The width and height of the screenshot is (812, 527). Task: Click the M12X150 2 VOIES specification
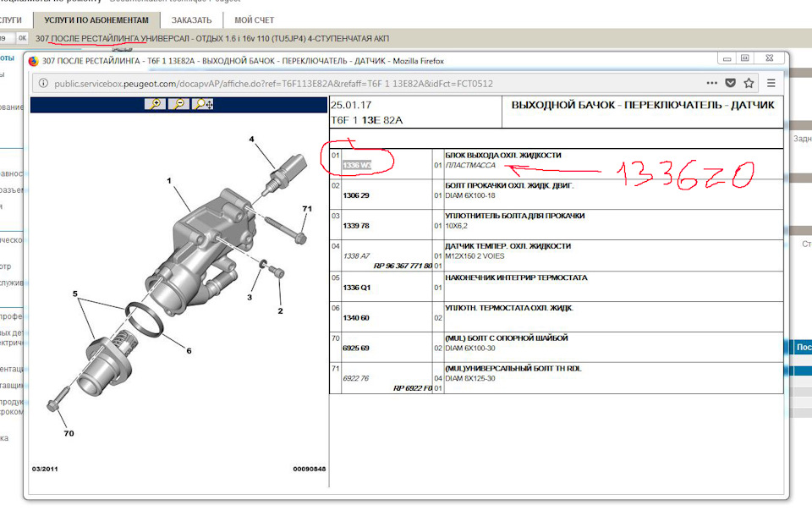(x=475, y=255)
